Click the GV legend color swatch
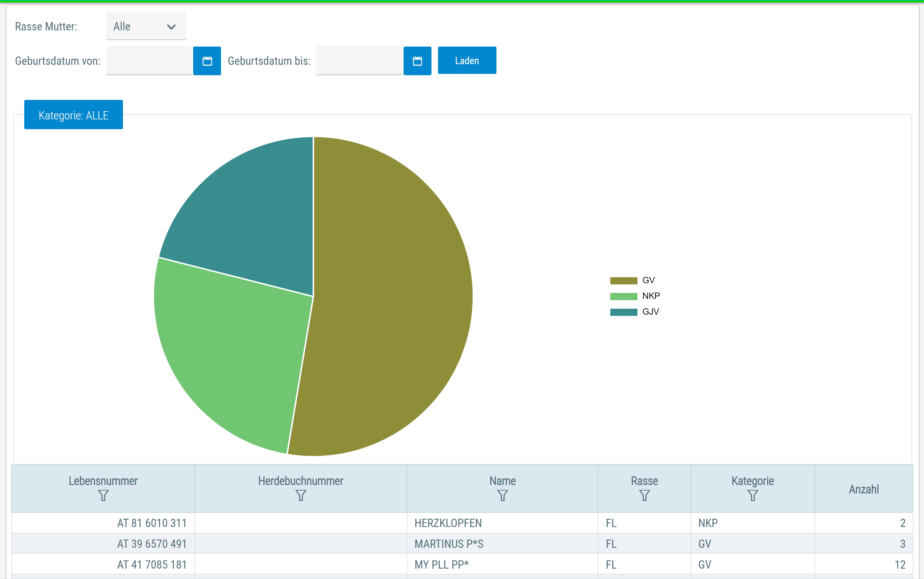924x579 pixels. [x=624, y=281]
